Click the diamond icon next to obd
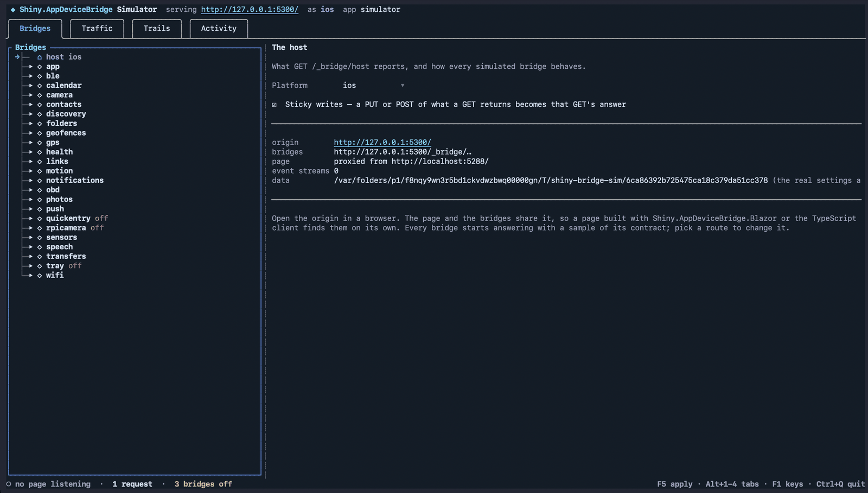The image size is (868, 493). pyautogui.click(x=40, y=190)
